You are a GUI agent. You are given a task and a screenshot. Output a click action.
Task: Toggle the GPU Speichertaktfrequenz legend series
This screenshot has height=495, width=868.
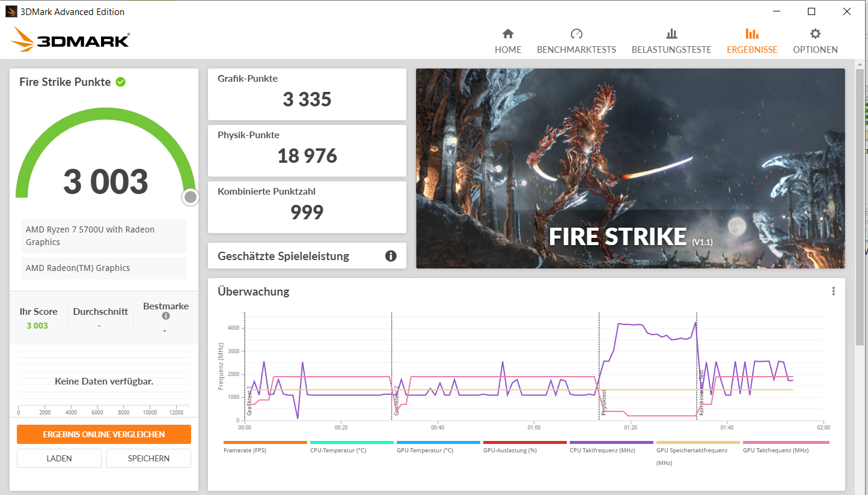pyautogui.click(x=698, y=453)
